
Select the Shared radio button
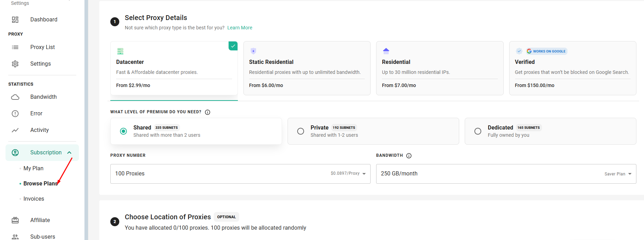[x=123, y=131]
